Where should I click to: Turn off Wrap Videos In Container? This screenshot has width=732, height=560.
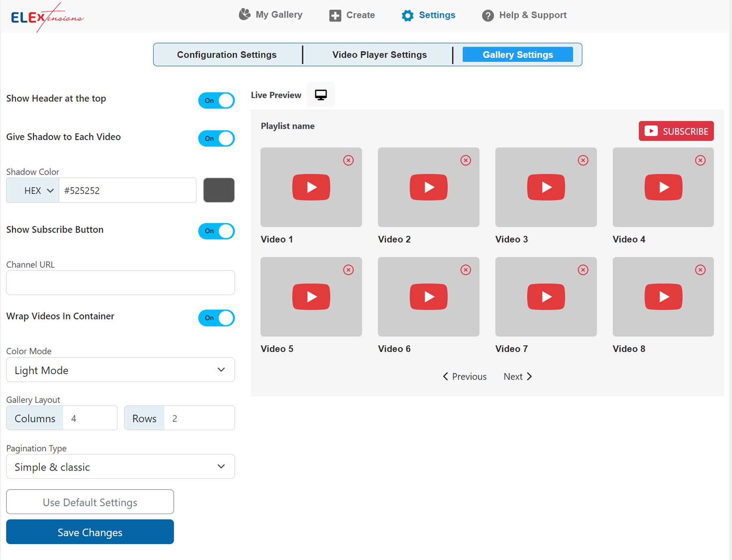pos(216,318)
